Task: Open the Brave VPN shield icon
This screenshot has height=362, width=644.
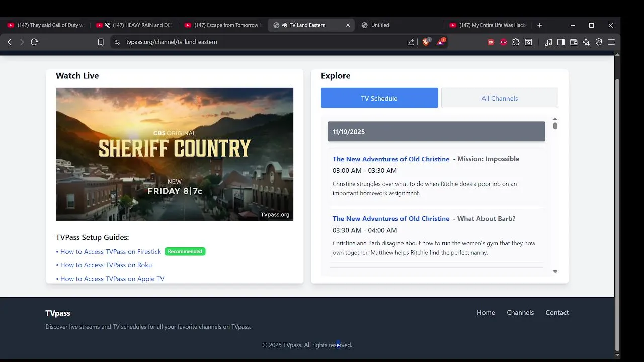Action: tap(599, 42)
